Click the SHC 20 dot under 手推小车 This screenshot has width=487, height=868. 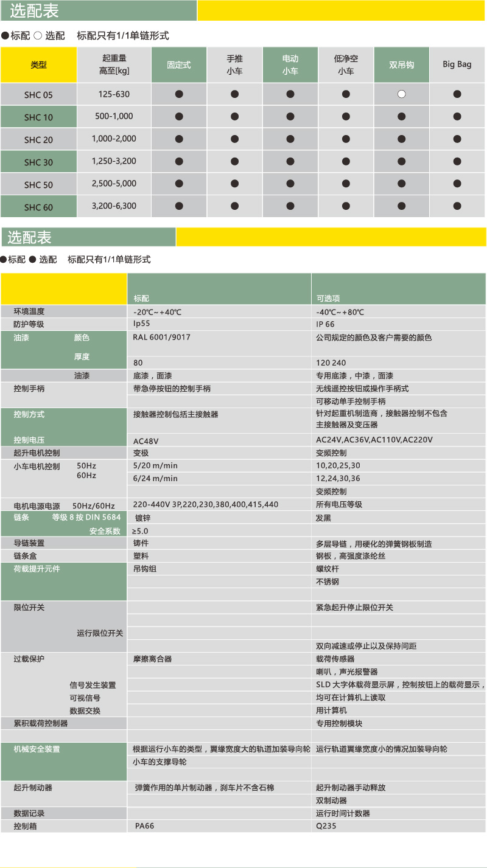235,139
